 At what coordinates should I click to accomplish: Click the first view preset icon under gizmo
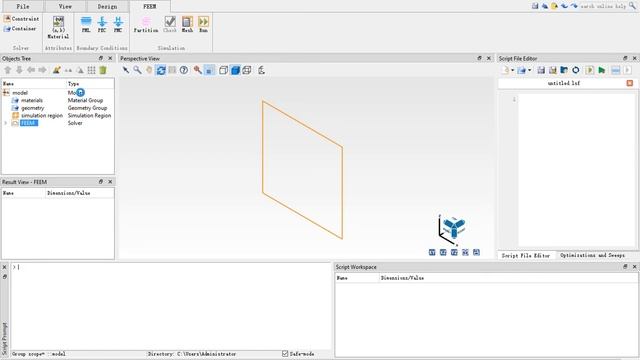(x=432, y=253)
